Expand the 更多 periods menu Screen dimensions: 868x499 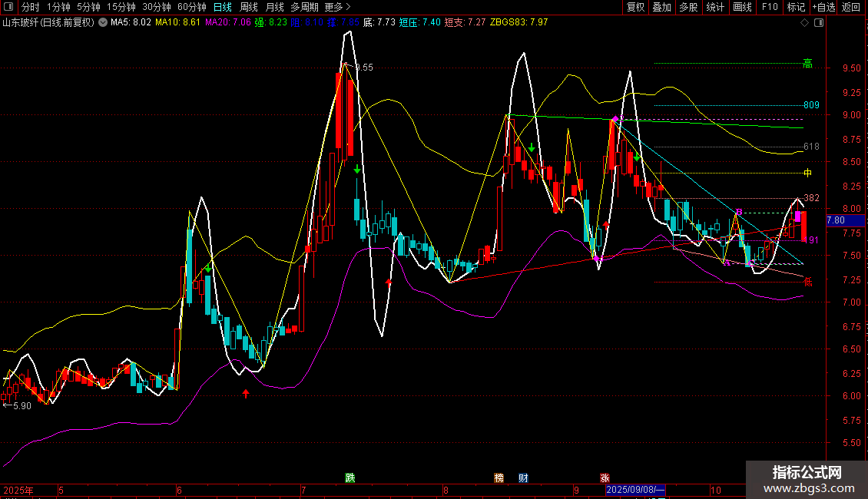tap(337, 8)
